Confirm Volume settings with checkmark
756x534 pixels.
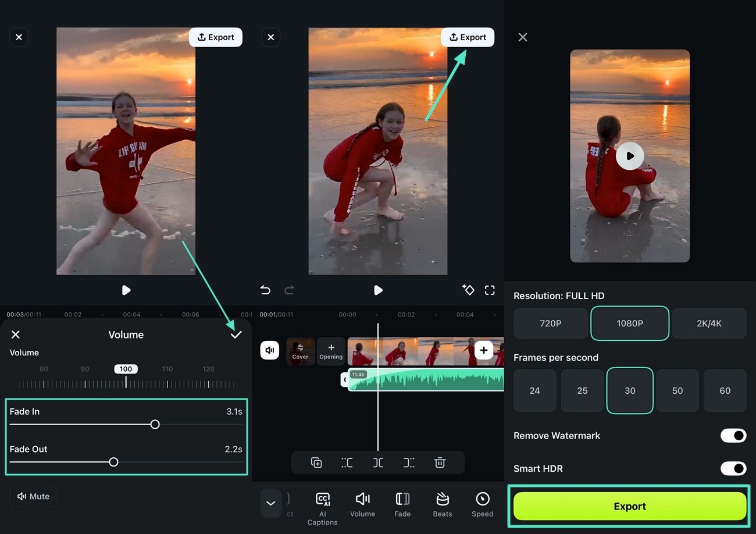pos(236,334)
